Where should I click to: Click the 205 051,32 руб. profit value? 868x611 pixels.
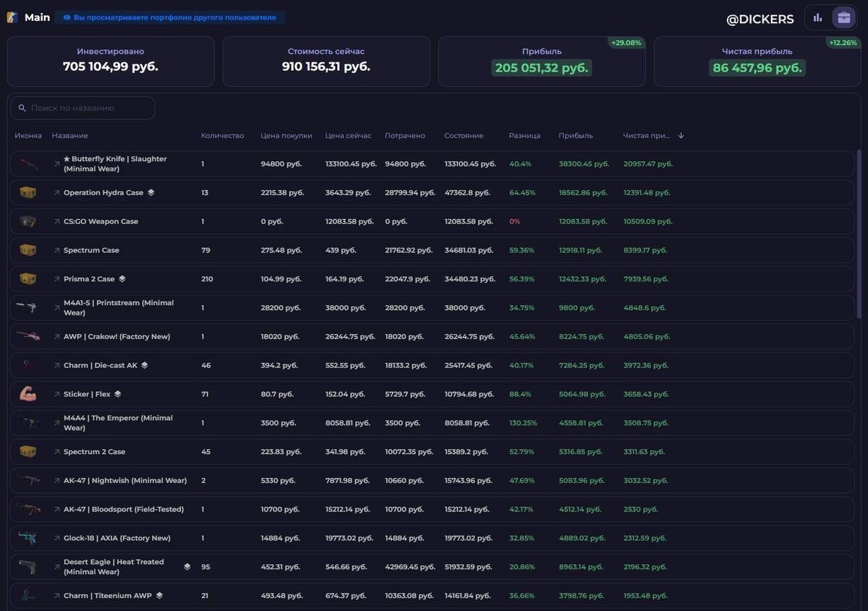point(542,68)
